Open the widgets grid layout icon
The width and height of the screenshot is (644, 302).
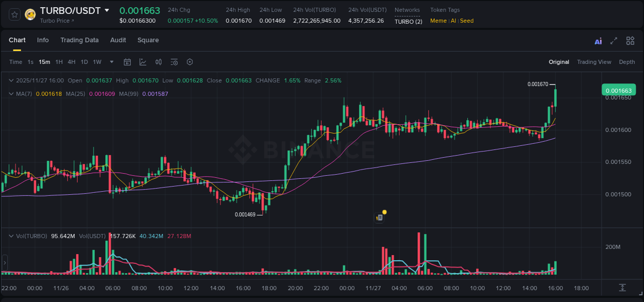point(630,40)
